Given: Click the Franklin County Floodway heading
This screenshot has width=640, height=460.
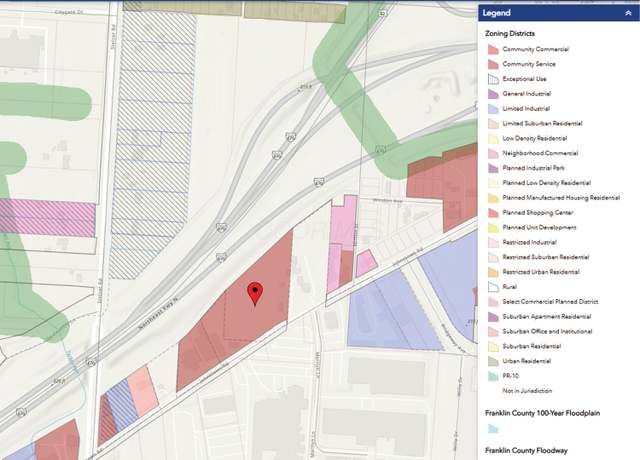Looking at the screenshot, I should 526,451.
